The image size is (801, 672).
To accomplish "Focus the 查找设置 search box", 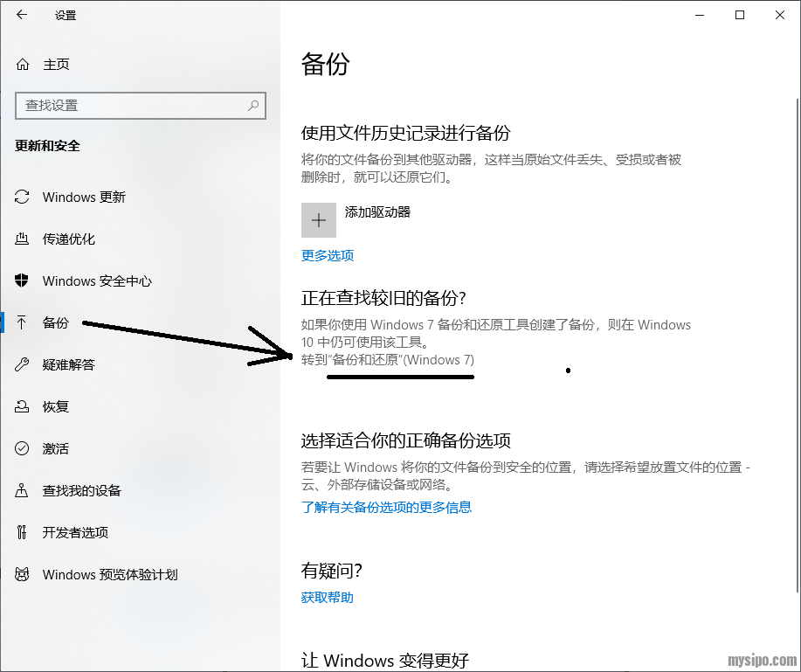I will point(131,106).
